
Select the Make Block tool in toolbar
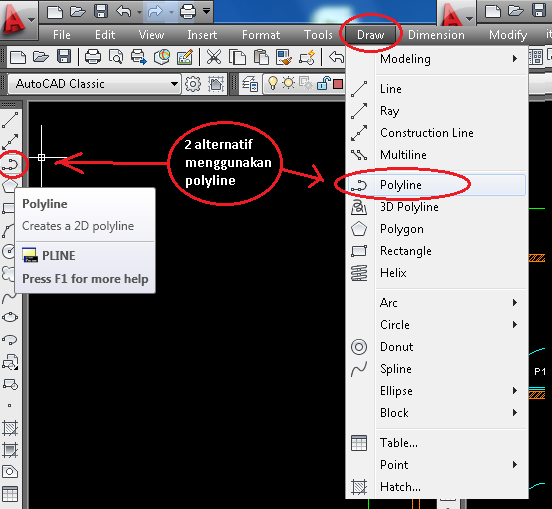[10, 384]
